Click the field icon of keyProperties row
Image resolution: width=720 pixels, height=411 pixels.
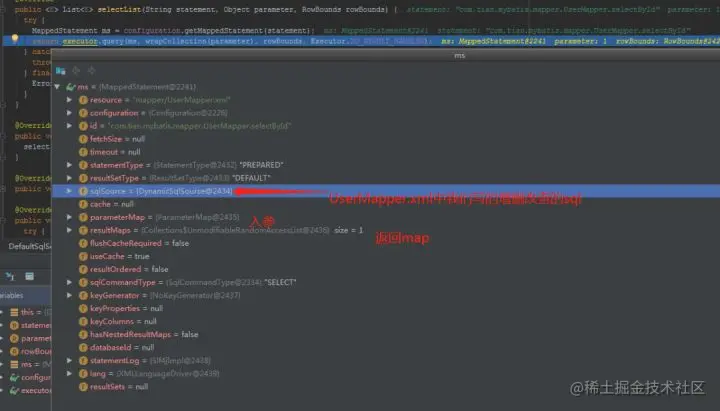click(x=83, y=308)
